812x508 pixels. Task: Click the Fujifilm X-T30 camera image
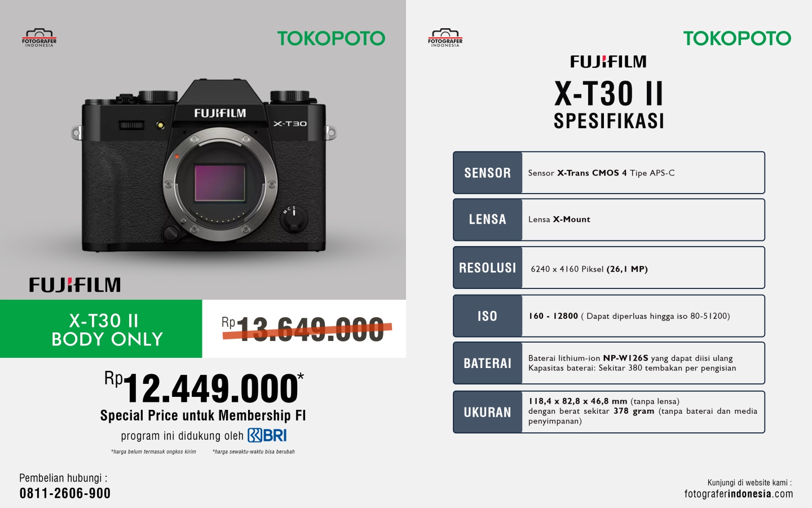204,167
